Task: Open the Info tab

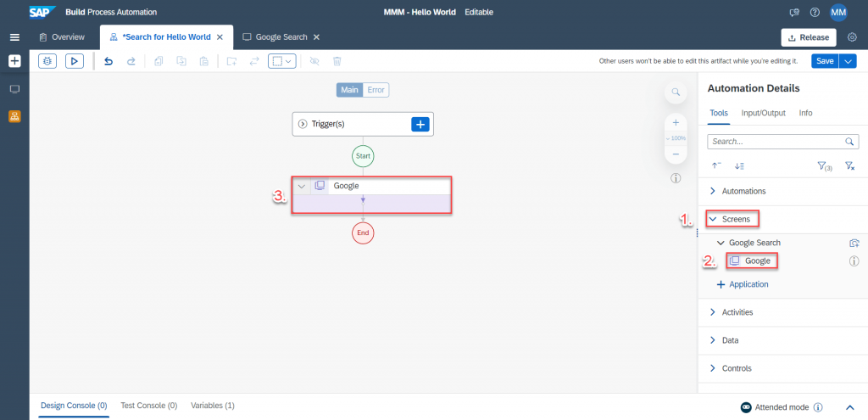Action: click(x=805, y=113)
